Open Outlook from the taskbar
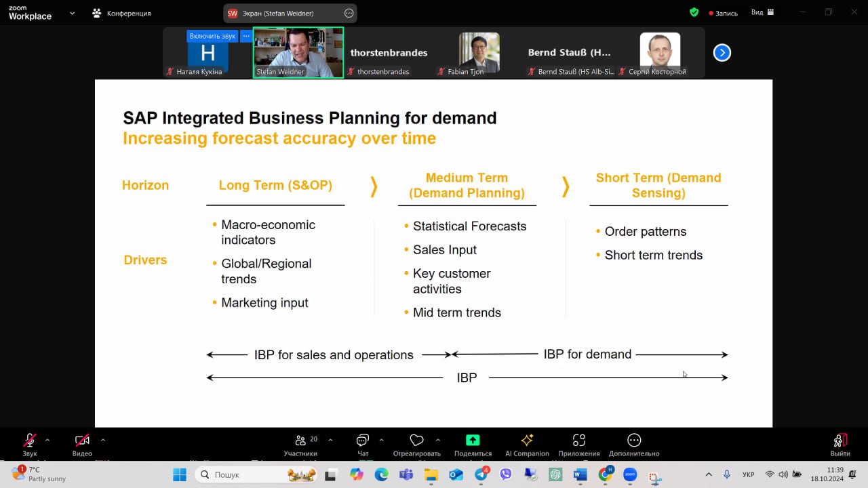Viewport: 868px width, 488px height. pyautogui.click(x=456, y=474)
